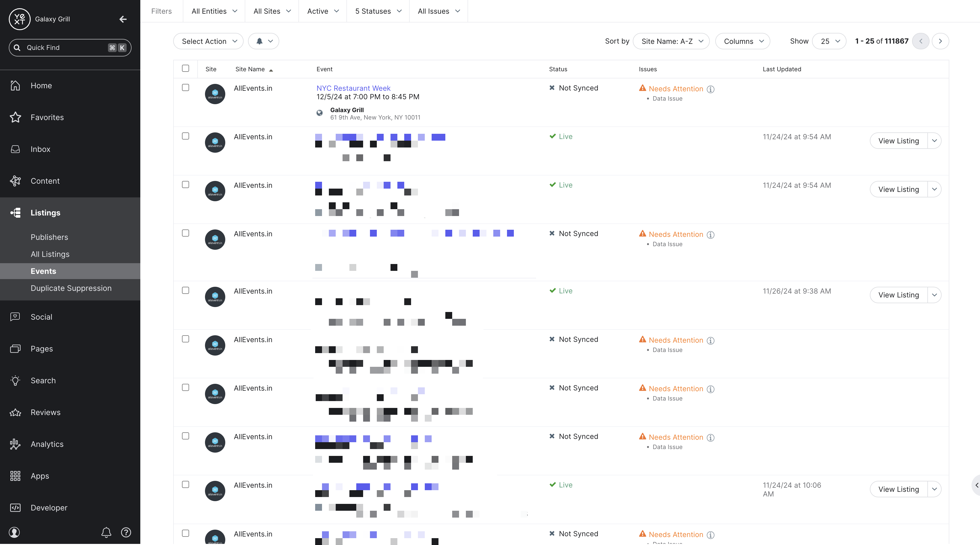Click the Reviews icon in sidebar

pos(15,412)
